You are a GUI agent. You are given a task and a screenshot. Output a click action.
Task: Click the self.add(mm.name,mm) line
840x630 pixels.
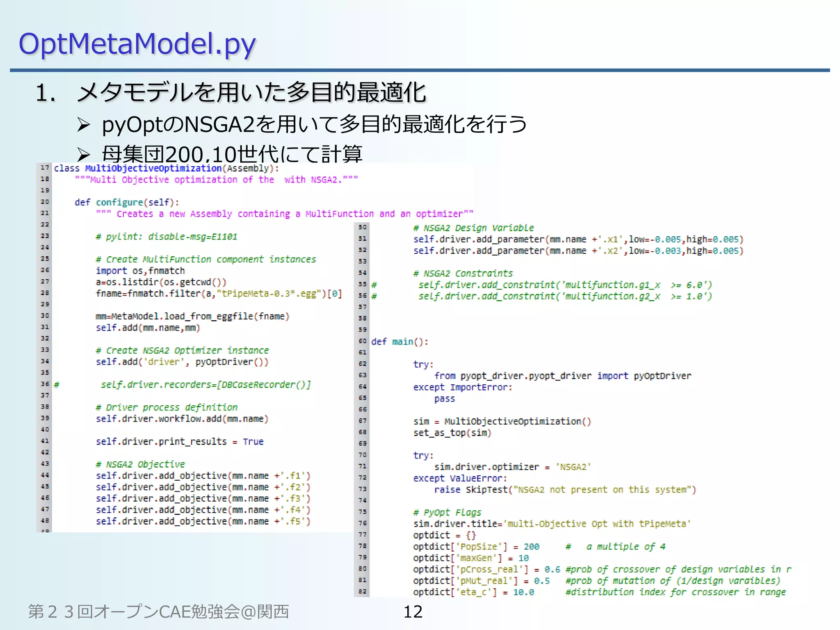coord(148,328)
